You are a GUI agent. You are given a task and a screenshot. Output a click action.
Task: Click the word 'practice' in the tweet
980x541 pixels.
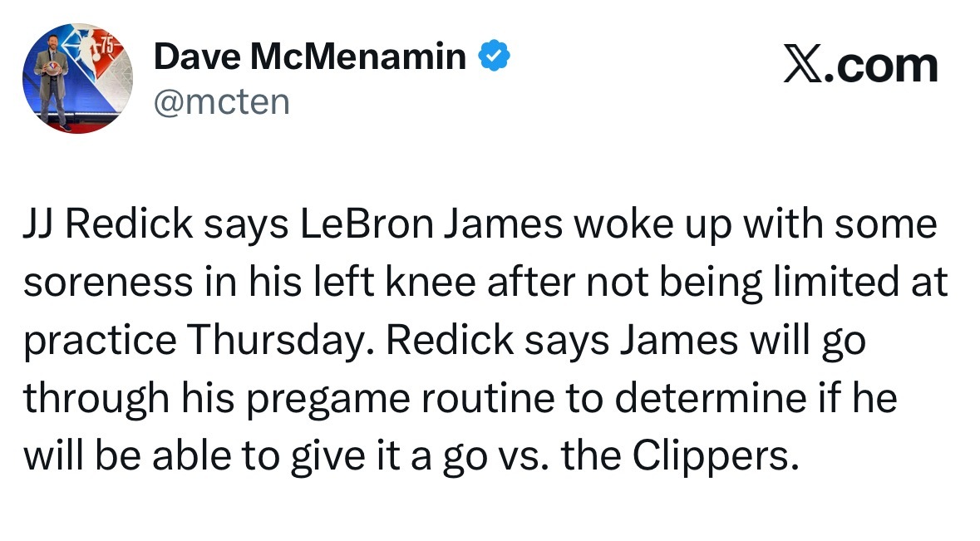point(100,341)
